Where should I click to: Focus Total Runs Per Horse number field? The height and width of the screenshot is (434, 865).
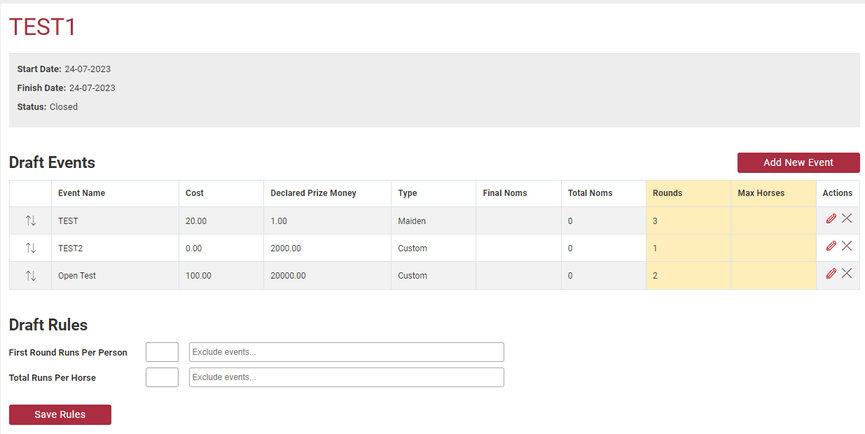pos(162,377)
